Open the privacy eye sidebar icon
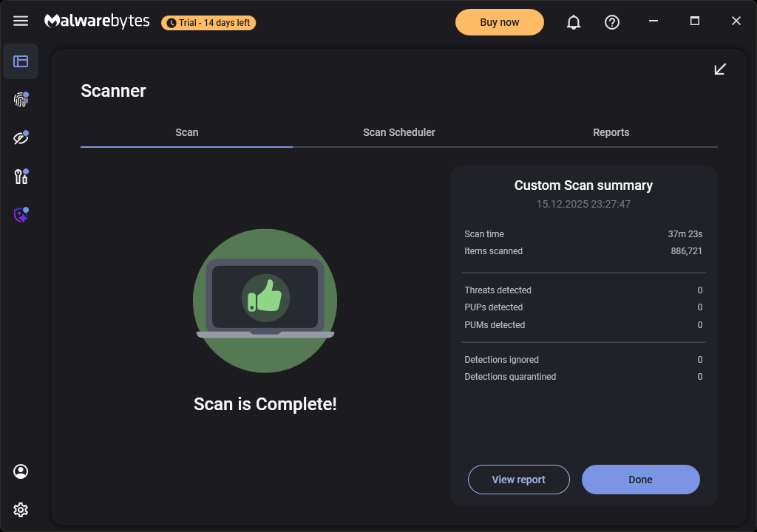This screenshot has width=757, height=532. (21, 138)
